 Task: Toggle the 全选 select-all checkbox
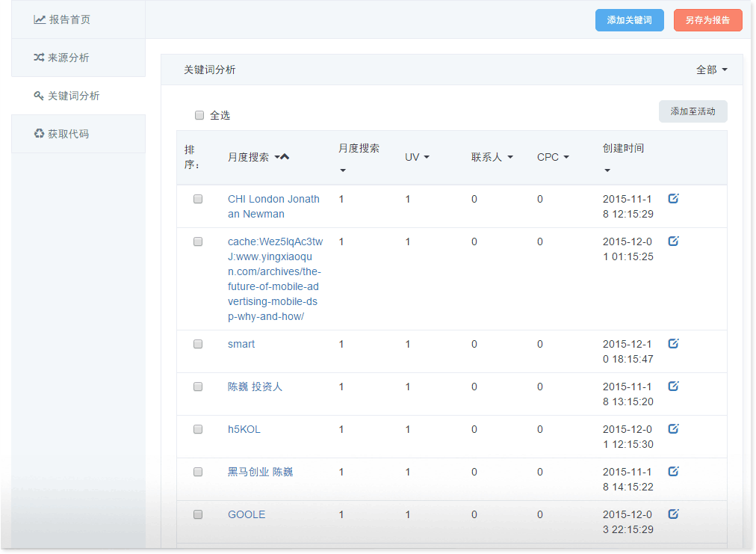click(x=199, y=115)
